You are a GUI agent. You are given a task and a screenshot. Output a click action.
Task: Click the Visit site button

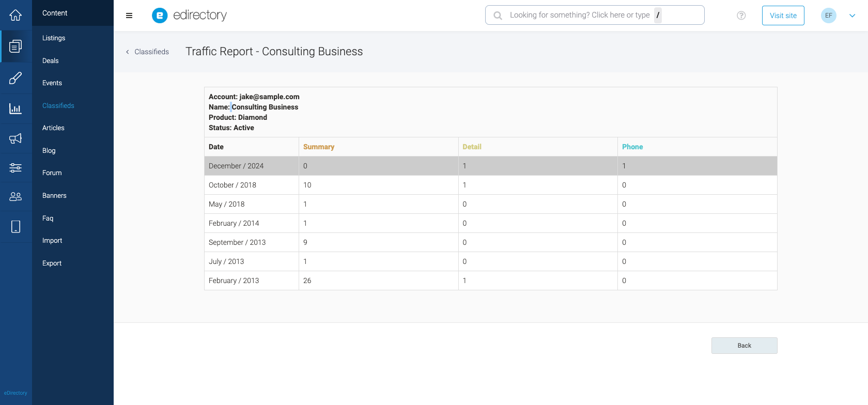click(x=783, y=15)
